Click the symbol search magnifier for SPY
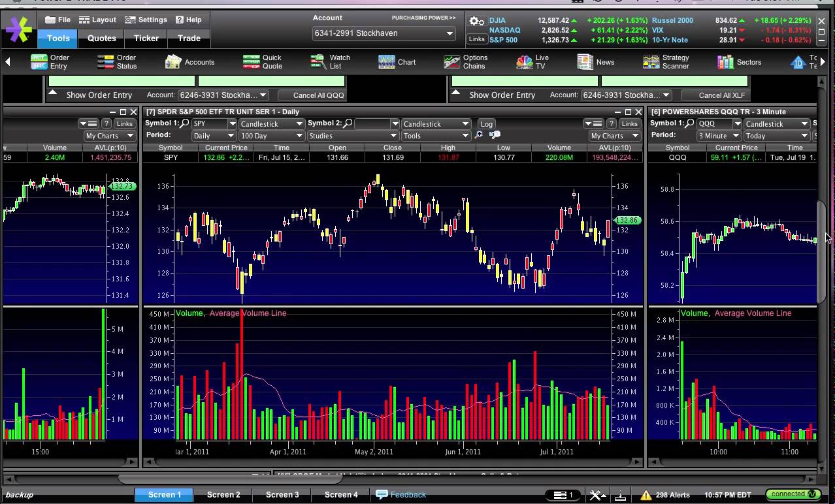The height and width of the screenshot is (504, 835). 185,123
